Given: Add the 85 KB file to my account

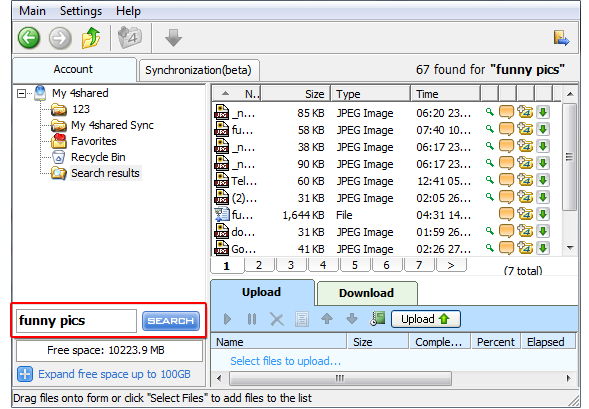Looking at the screenshot, I should pyautogui.click(x=525, y=112).
